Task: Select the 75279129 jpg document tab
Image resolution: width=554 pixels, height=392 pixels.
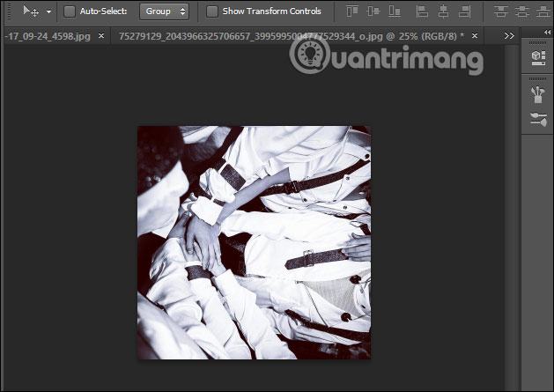Action: [292, 36]
